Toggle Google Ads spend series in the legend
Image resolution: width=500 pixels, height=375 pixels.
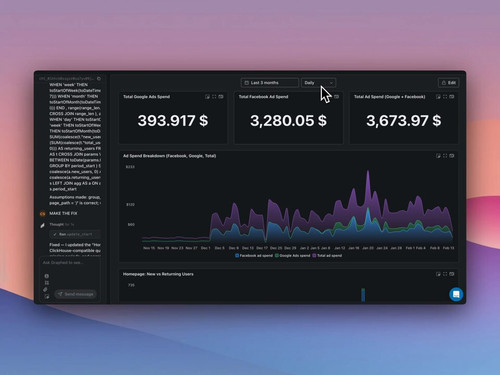pyautogui.click(x=292, y=256)
